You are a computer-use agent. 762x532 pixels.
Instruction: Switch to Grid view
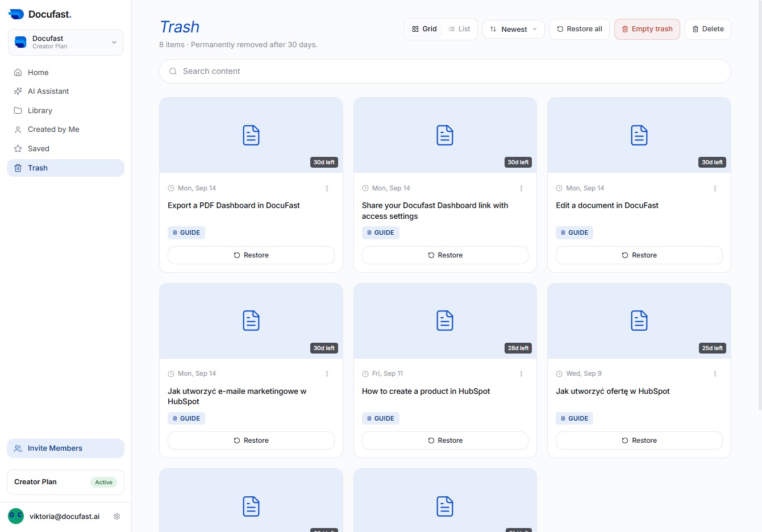point(424,29)
